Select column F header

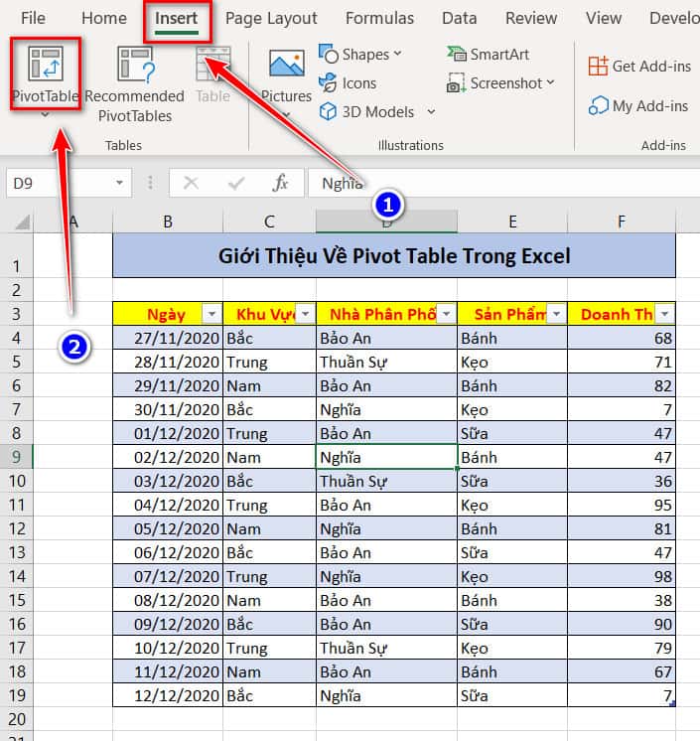click(622, 222)
